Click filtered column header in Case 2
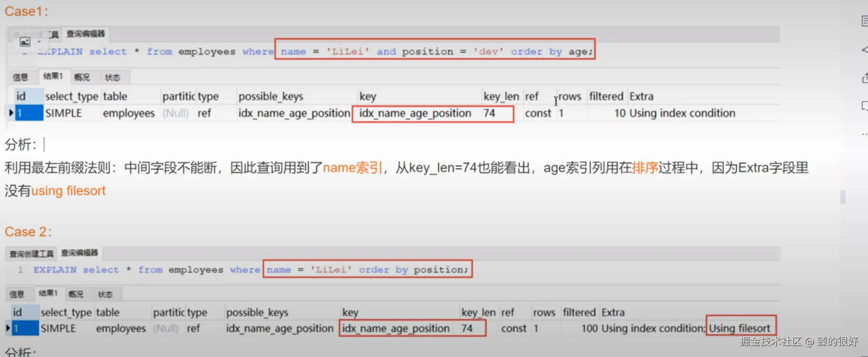The height and width of the screenshot is (357, 868). point(579,312)
